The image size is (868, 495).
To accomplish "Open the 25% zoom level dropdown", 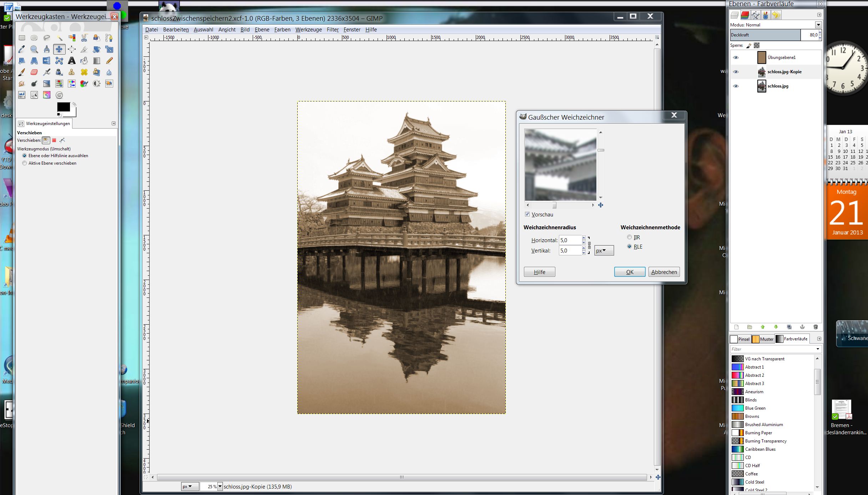I will (220, 486).
